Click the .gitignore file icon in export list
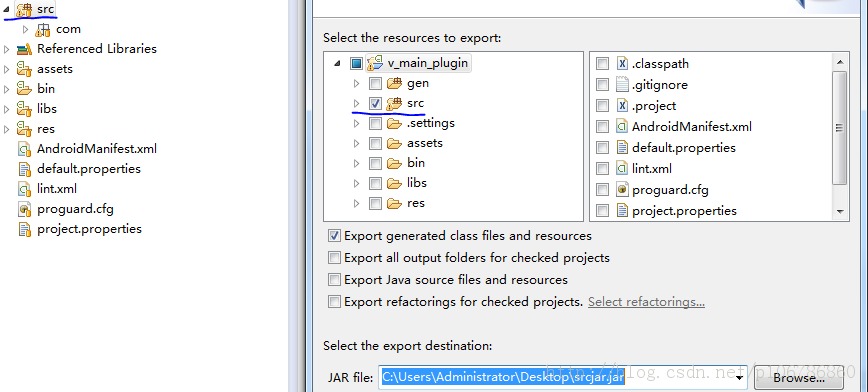The height and width of the screenshot is (392, 868). pos(622,85)
